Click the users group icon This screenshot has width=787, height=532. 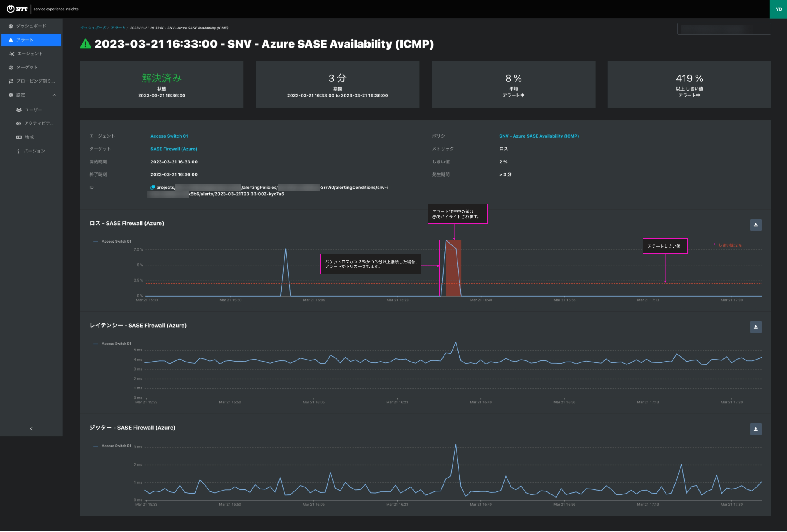tap(19, 110)
